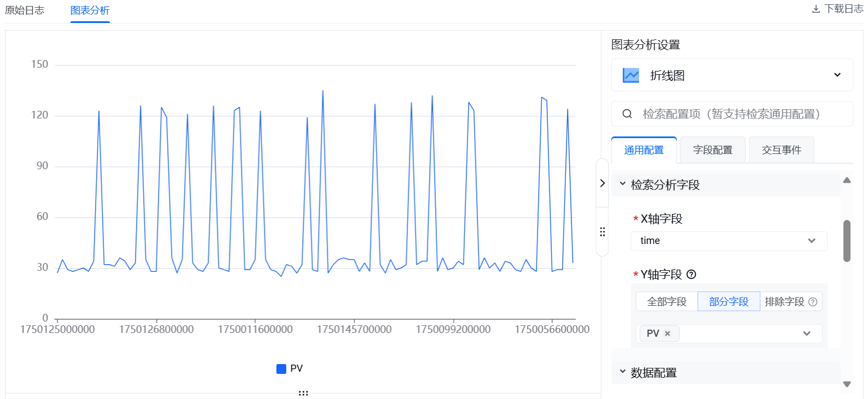The height and width of the screenshot is (399, 868).
Task: Collapse settings panel with arrow handle
Action: 602,183
